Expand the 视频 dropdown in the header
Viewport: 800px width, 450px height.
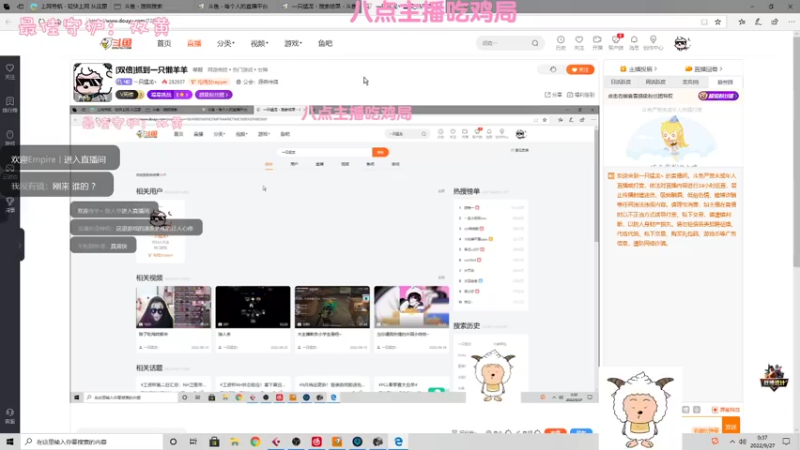coord(259,43)
